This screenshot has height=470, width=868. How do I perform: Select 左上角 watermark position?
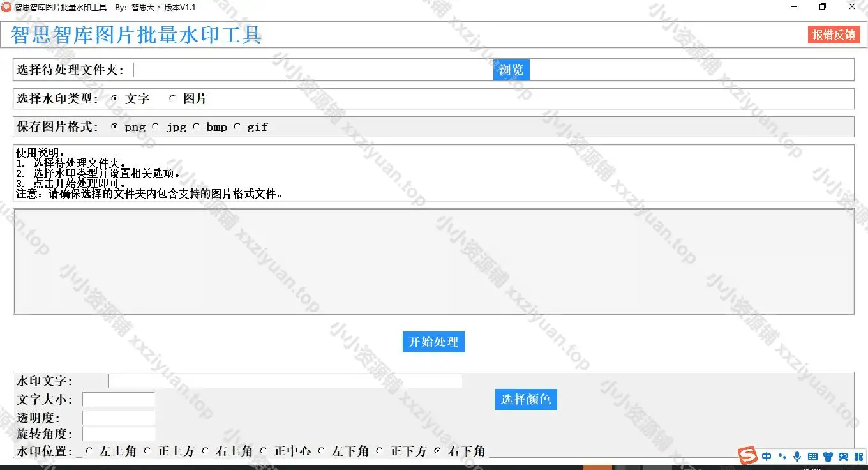(89, 451)
